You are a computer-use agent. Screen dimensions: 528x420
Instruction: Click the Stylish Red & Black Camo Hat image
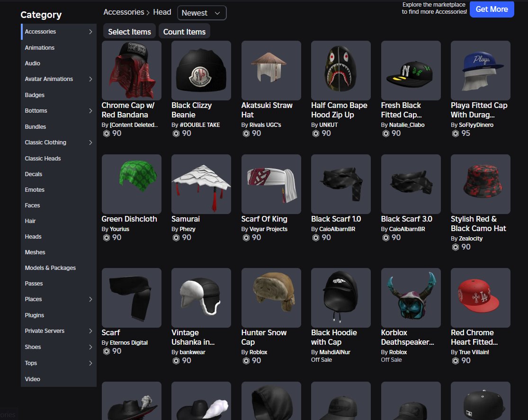click(x=480, y=184)
